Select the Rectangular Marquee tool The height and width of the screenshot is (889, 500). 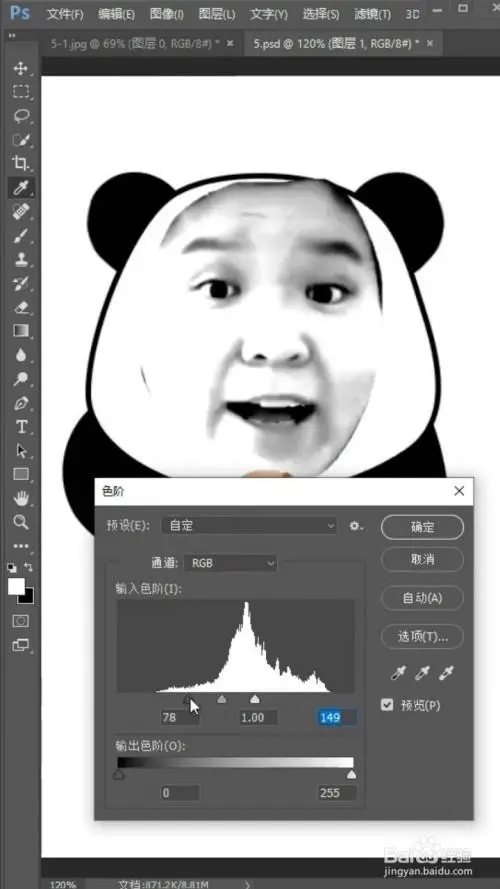[x=20, y=92]
